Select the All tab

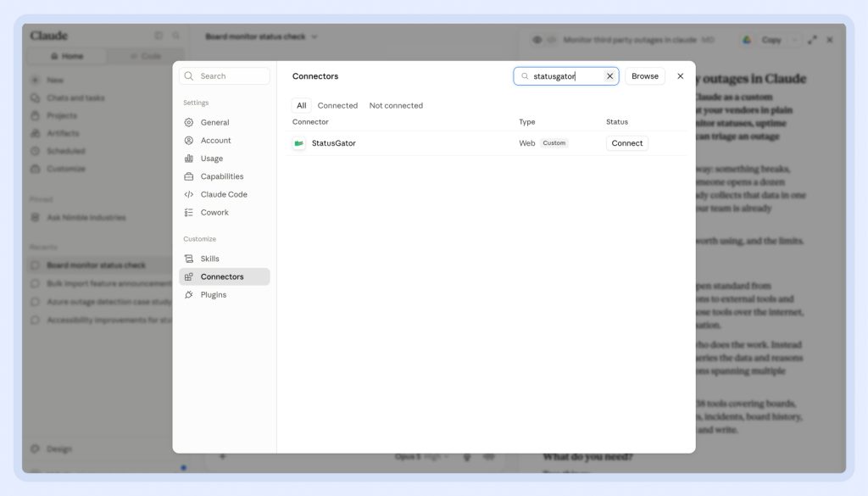(x=301, y=105)
